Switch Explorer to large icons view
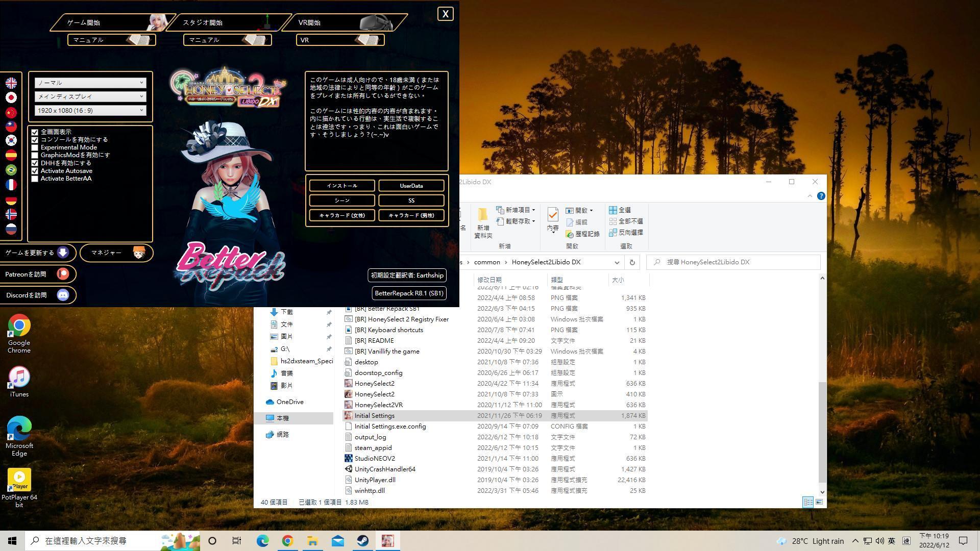 pos(819,502)
